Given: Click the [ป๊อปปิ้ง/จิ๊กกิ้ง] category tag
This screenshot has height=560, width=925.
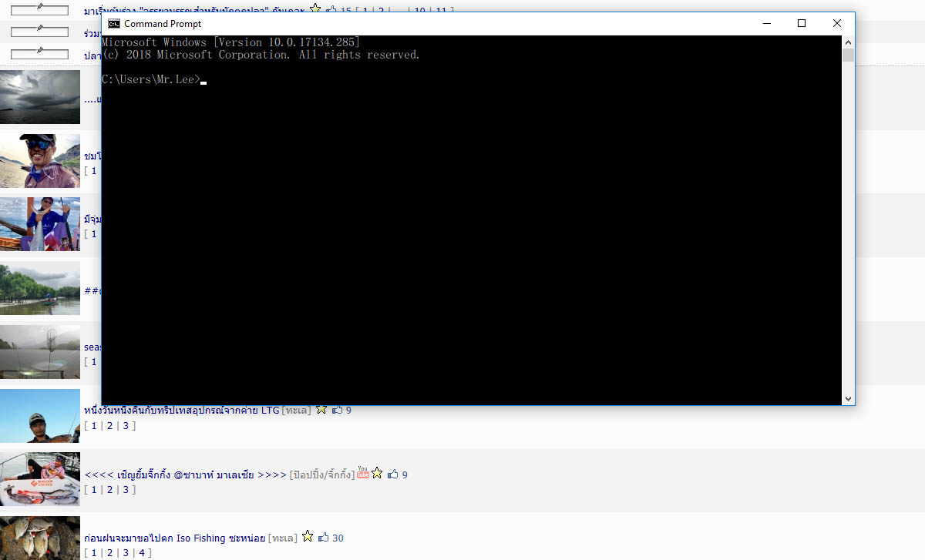Looking at the screenshot, I should point(322,474).
